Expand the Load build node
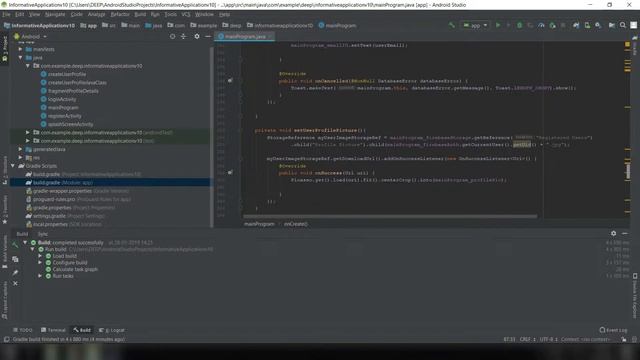This screenshot has width=640, height=360. (40, 256)
